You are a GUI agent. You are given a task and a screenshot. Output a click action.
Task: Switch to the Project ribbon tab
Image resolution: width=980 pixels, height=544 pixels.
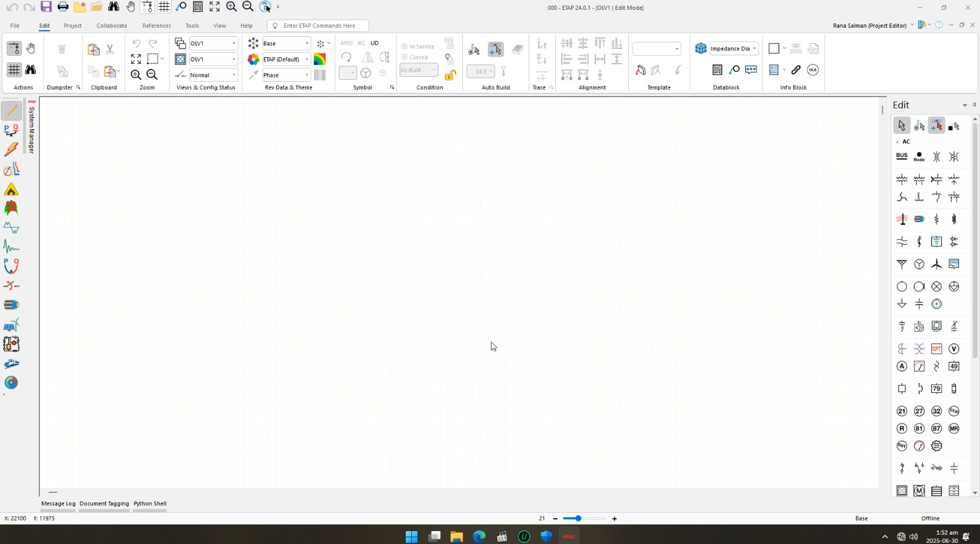point(73,26)
